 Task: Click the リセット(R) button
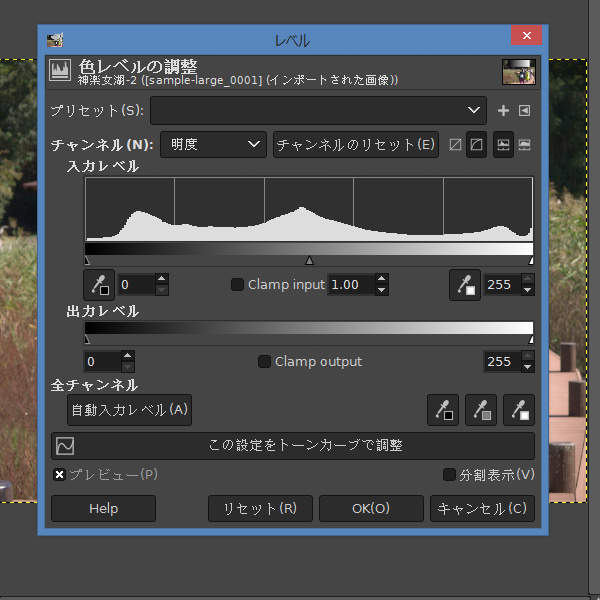point(260,509)
